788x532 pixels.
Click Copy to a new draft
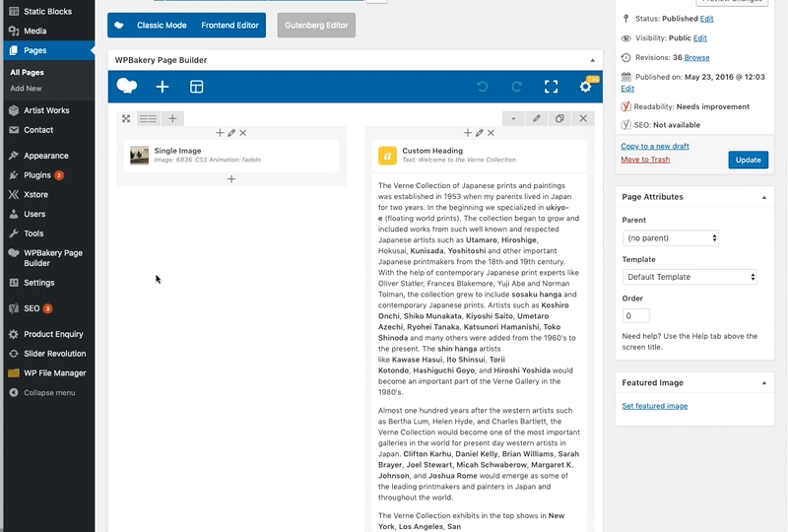pyautogui.click(x=655, y=147)
